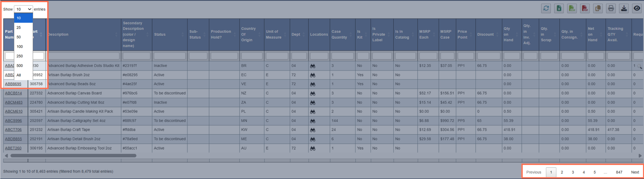Toggle column visibility with the eye icon
This screenshot has height=179, width=644.
pos(637,8)
